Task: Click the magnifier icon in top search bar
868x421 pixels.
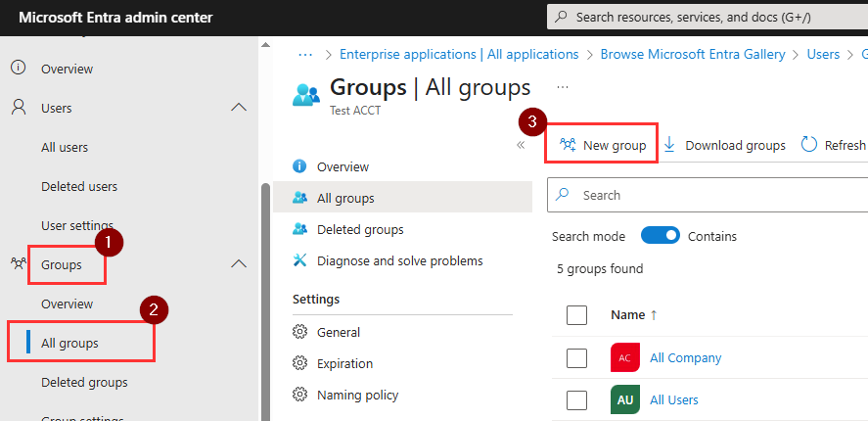Action: tap(561, 18)
